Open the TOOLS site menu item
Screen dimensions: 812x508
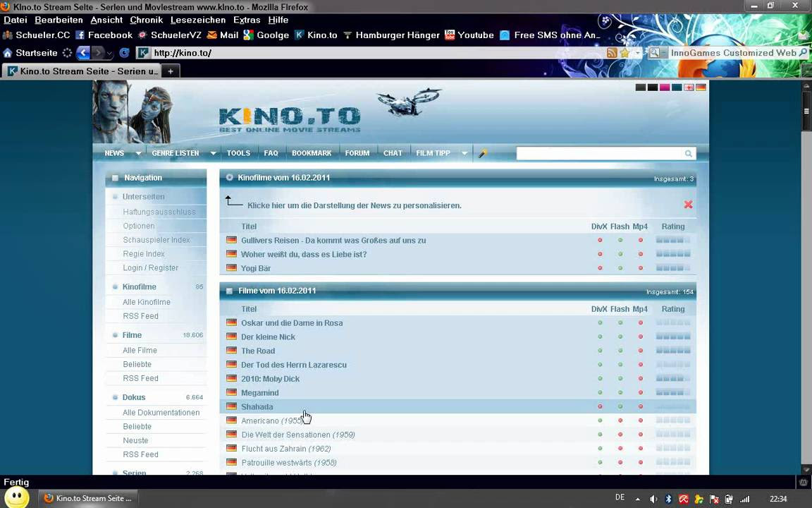238,153
